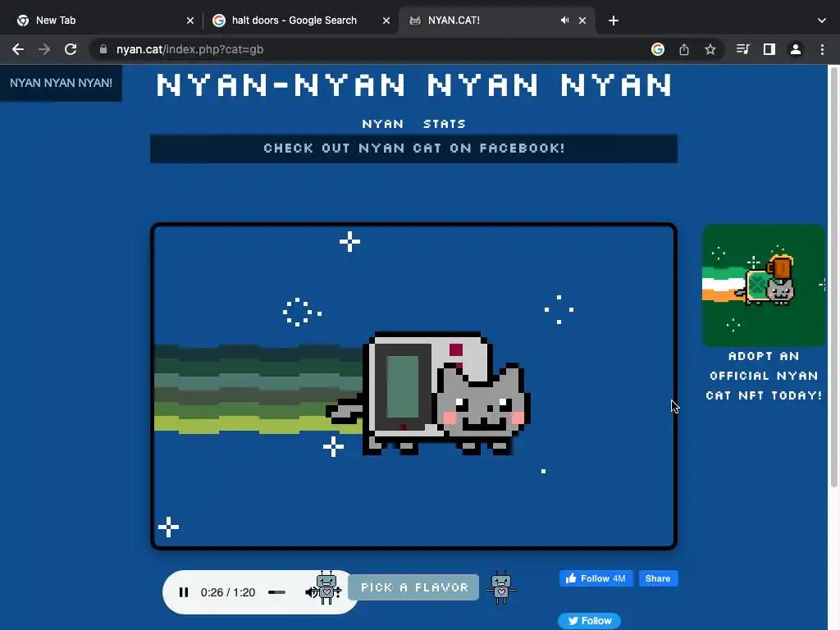Open the media control queue icon
The image size is (840, 630).
coord(742,49)
